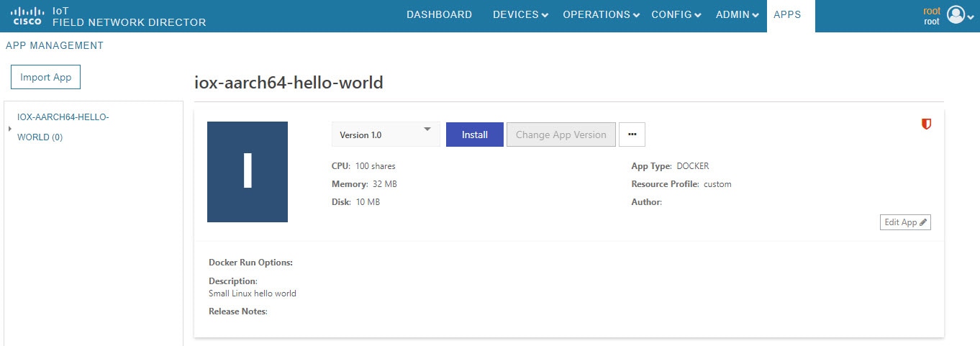Image resolution: width=980 pixels, height=346 pixels.
Task: Expand the OPERATIONS menu
Action: coord(600,14)
